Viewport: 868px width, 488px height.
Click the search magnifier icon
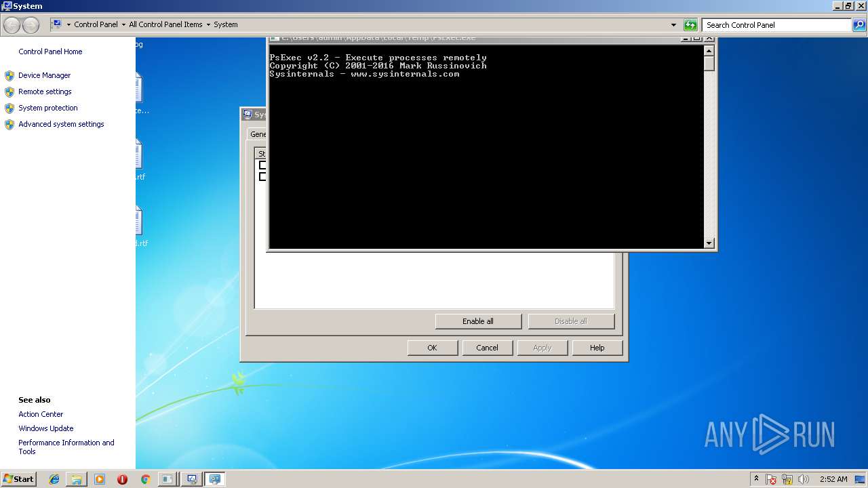tap(859, 25)
